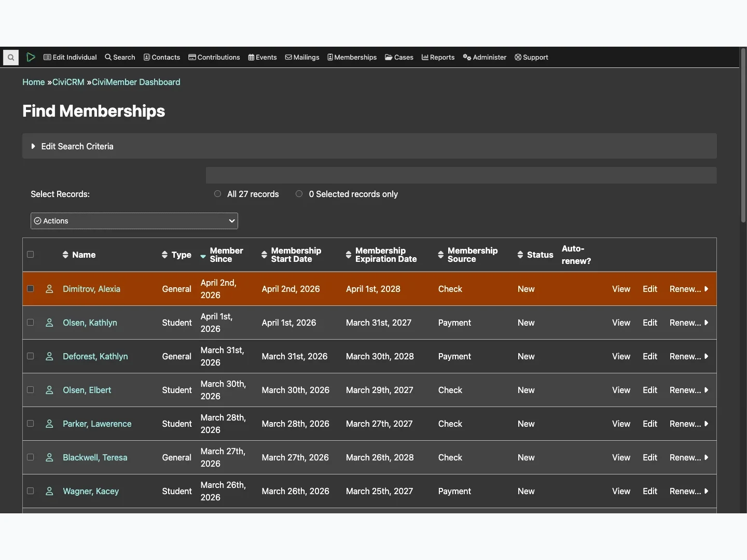This screenshot has height=560, width=747.
Task: Expand the Edit Search Criteria section
Action: pos(369,146)
